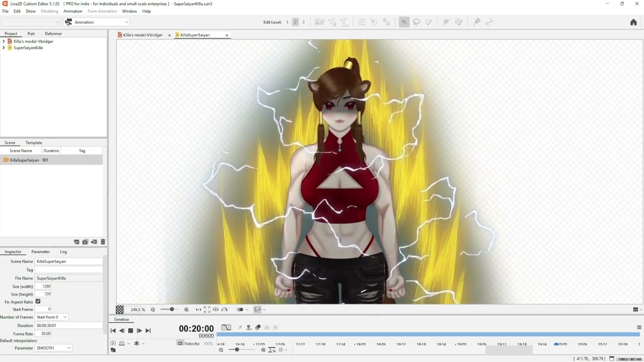Zoom out of the canvas view

click(x=153, y=310)
